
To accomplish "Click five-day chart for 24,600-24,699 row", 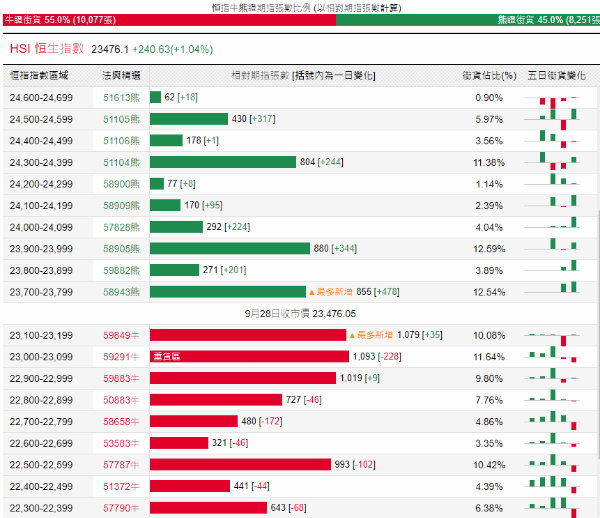I will tap(552, 101).
